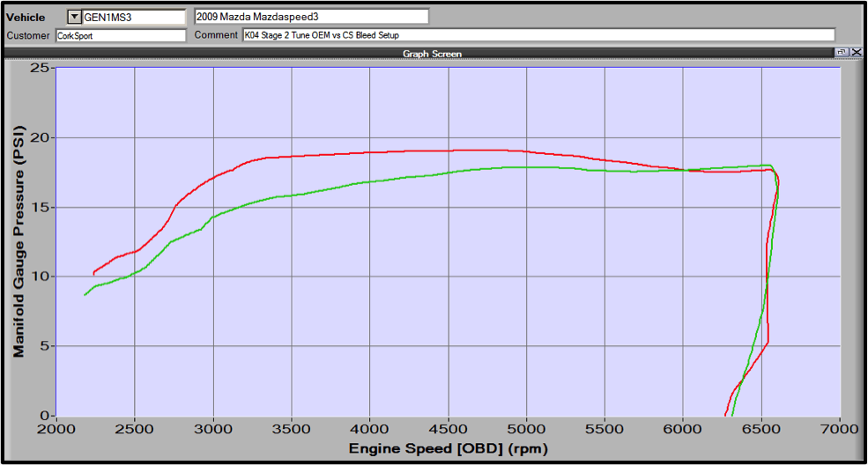Click the Customer label
The width and height of the screenshot is (868, 465).
coord(27,35)
